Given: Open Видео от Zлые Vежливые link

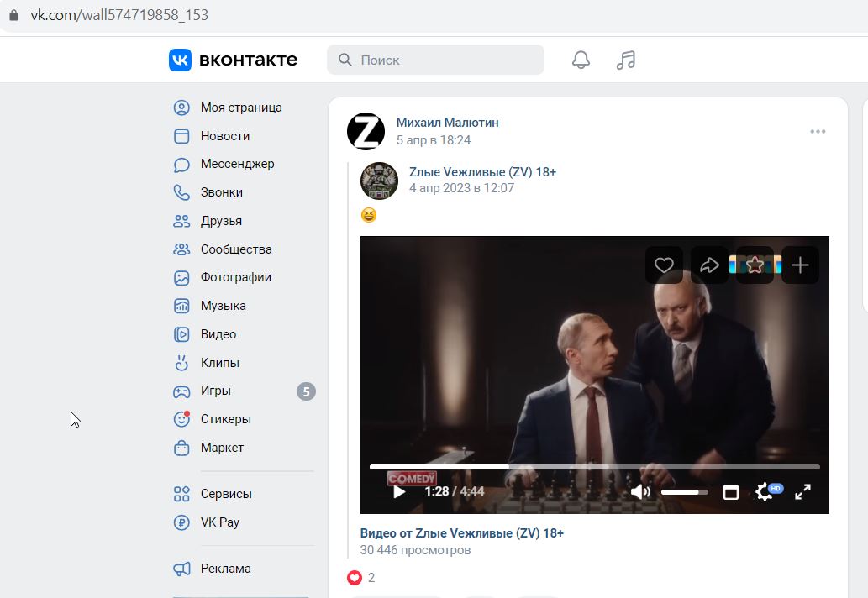Looking at the screenshot, I should [x=461, y=533].
